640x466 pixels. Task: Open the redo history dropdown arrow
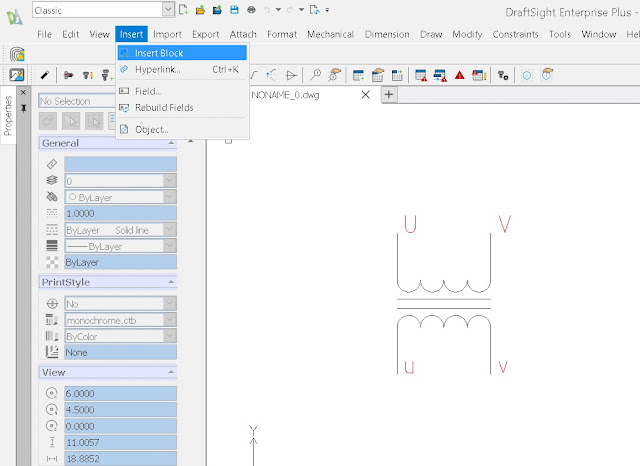[301, 10]
